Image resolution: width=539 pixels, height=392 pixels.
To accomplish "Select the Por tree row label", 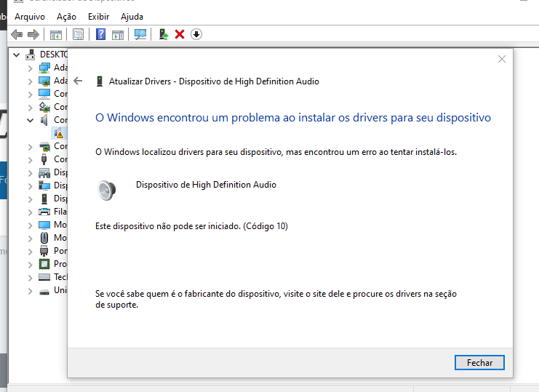I will point(60,251).
